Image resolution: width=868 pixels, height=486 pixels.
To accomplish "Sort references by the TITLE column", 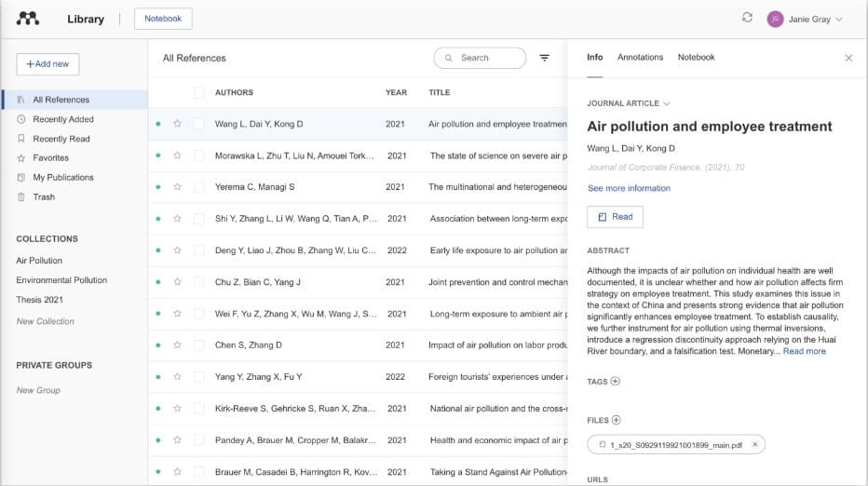I will click(x=439, y=92).
